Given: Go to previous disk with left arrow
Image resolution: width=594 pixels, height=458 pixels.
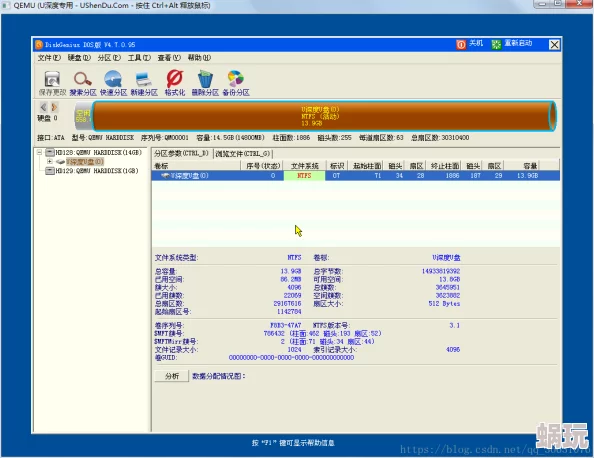Looking at the screenshot, I should pyautogui.click(x=43, y=107).
